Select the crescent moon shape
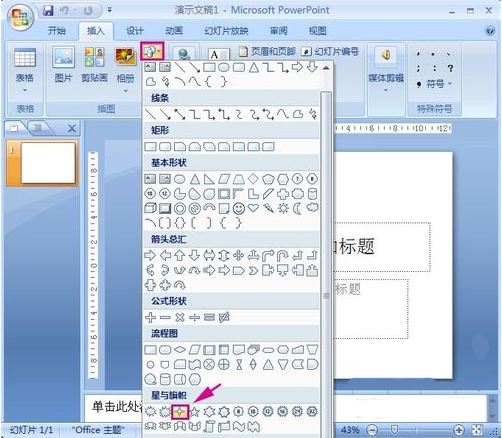Screen dimensions: 502x438 [x=297, y=209]
